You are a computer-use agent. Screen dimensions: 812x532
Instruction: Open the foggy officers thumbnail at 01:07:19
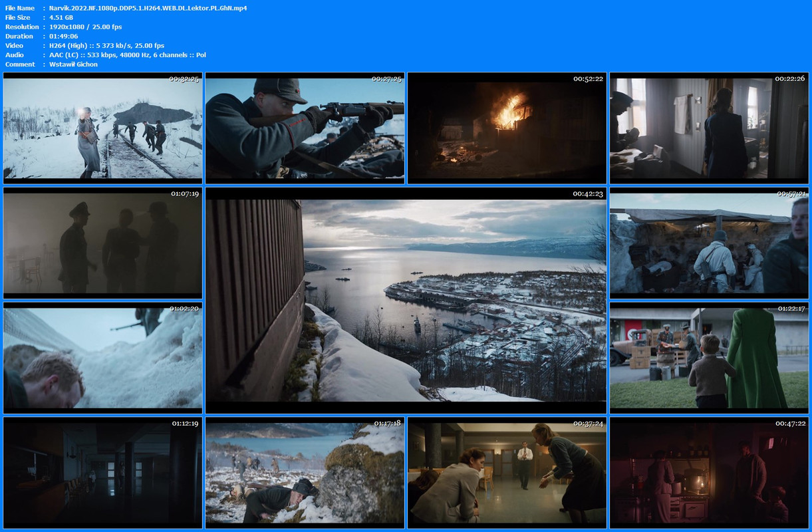point(102,243)
